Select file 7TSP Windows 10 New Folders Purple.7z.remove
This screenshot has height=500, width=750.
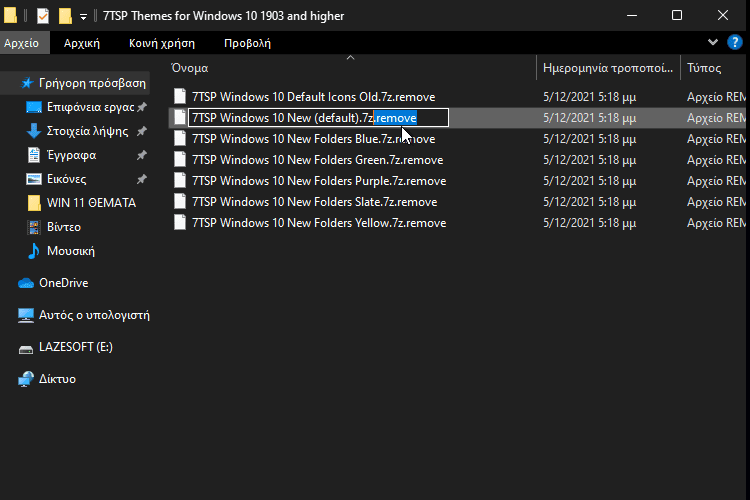[x=319, y=181]
